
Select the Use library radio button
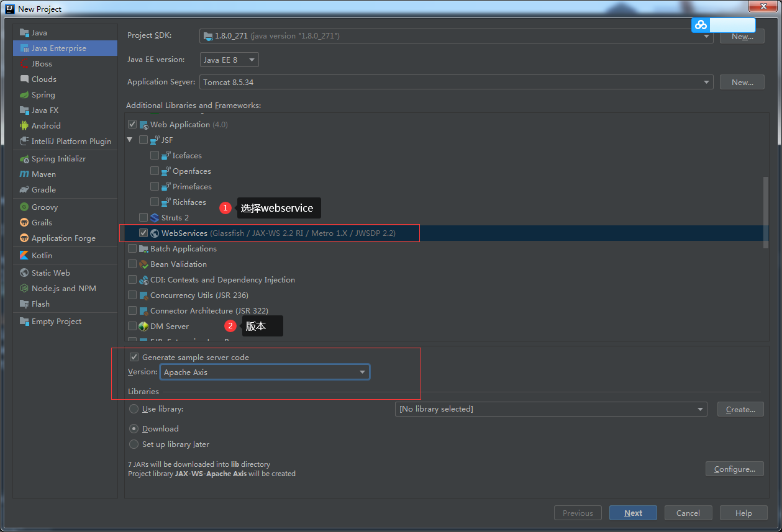134,408
